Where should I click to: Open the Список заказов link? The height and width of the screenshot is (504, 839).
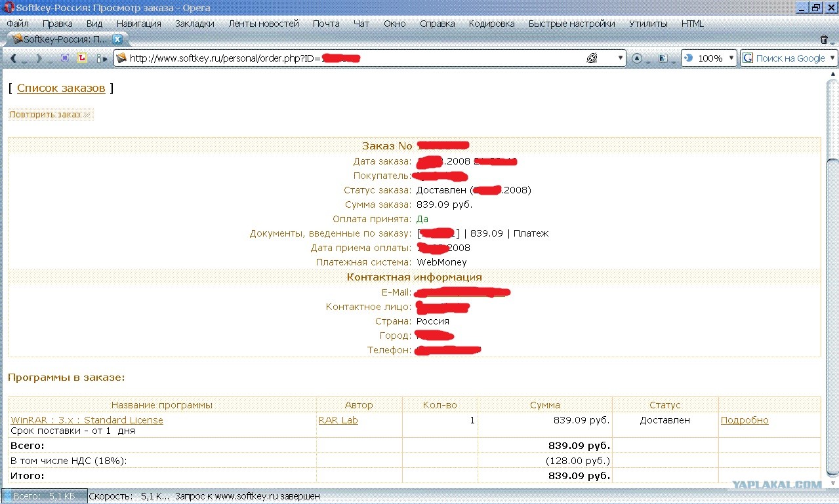click(61, 88)
